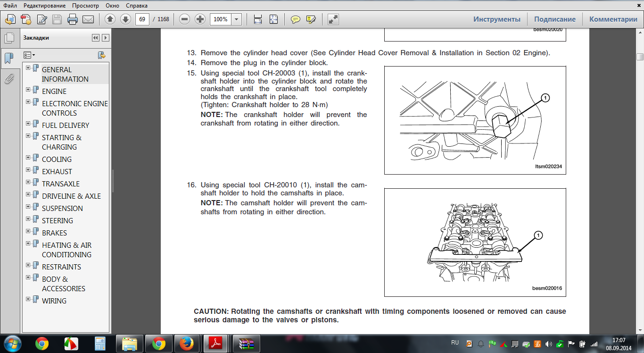
Task: Select the highlight text tool
Action: 311,19
